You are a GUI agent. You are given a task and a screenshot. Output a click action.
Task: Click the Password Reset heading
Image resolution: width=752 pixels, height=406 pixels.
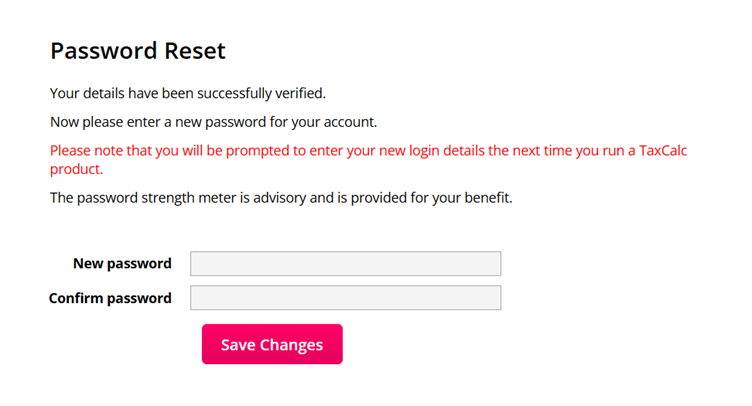(x=138, y=51)
